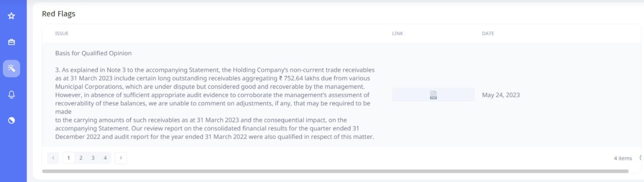The height and width of the screenshot is (182, 644).
Task: Select page 1 in pagination
Action: click(69, 158)
